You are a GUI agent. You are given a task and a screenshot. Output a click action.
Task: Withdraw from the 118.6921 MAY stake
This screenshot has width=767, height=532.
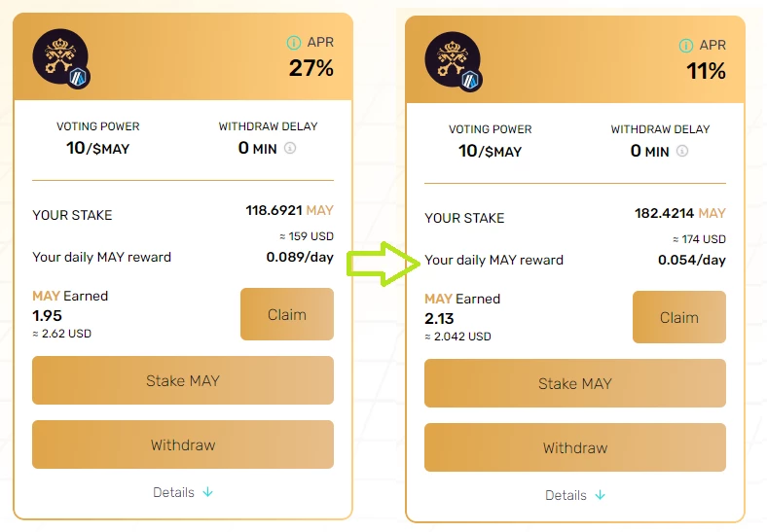183,444
